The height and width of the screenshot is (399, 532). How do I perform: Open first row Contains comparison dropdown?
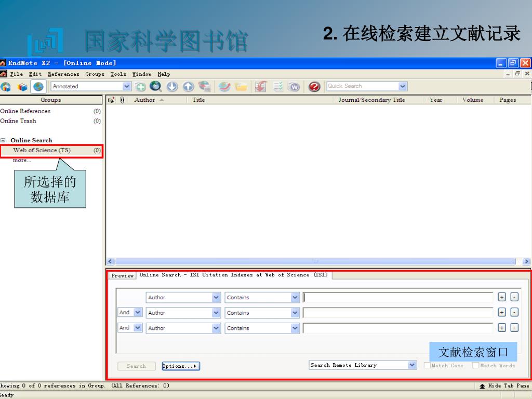point(295,297)
